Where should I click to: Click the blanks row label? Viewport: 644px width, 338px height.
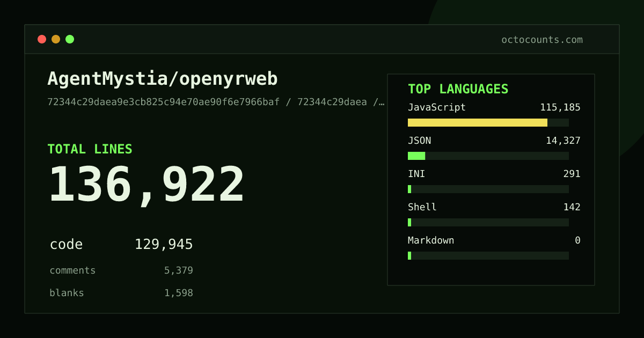(67, 293)
